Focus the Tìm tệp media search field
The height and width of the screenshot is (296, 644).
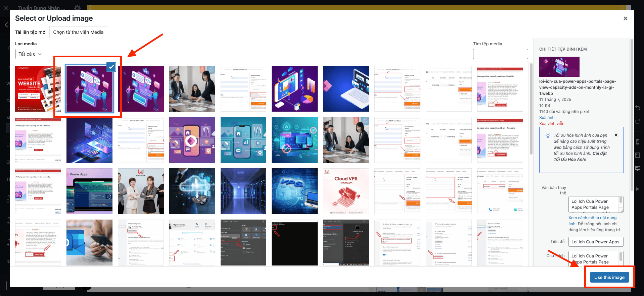[x=500, y=54]
